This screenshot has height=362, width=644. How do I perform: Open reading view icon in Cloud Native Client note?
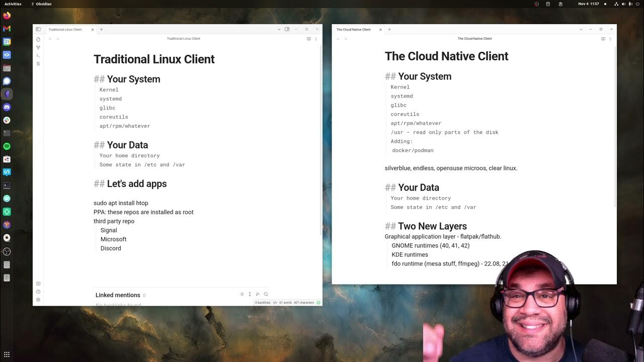click(x=603, y=39)
